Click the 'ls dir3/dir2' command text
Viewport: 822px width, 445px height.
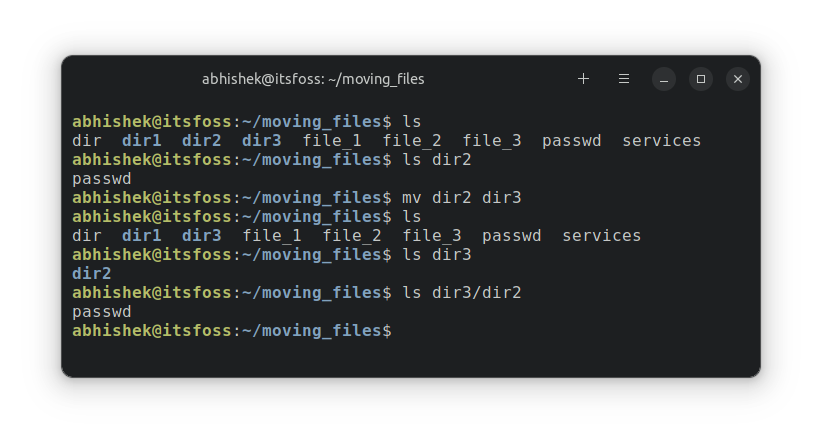point(461,292)
